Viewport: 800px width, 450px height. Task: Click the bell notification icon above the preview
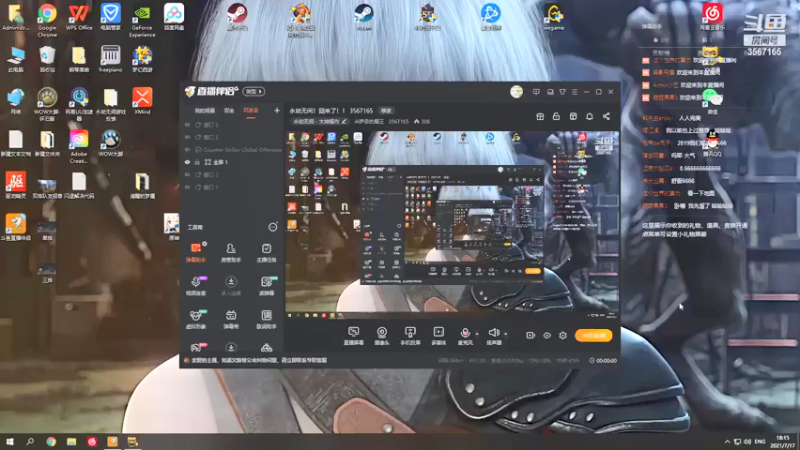(589, 116)
